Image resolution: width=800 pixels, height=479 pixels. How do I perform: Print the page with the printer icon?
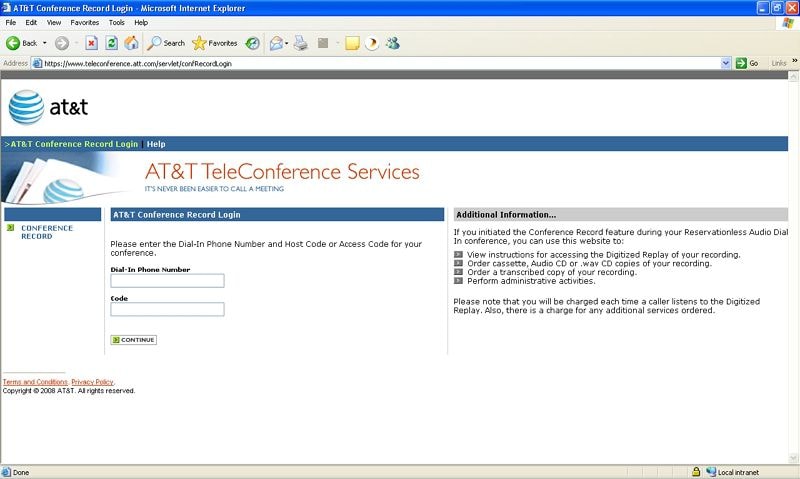pos(301,43)
